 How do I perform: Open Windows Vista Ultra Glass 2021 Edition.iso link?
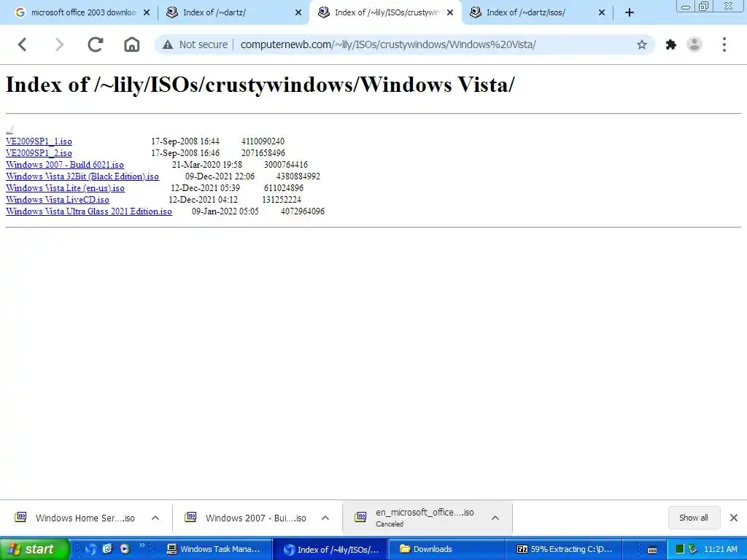tap(88, 211)
